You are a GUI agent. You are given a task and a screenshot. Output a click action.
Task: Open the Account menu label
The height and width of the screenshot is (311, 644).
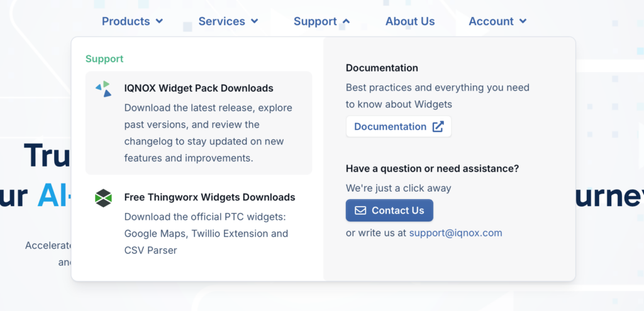pyautogui.click(x=491, y=21)
